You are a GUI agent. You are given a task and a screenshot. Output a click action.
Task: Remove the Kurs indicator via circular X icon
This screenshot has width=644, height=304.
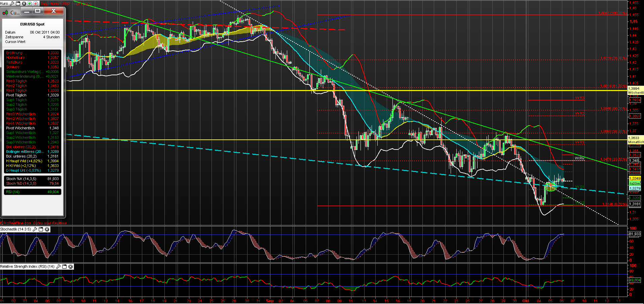tap(24, 3)
